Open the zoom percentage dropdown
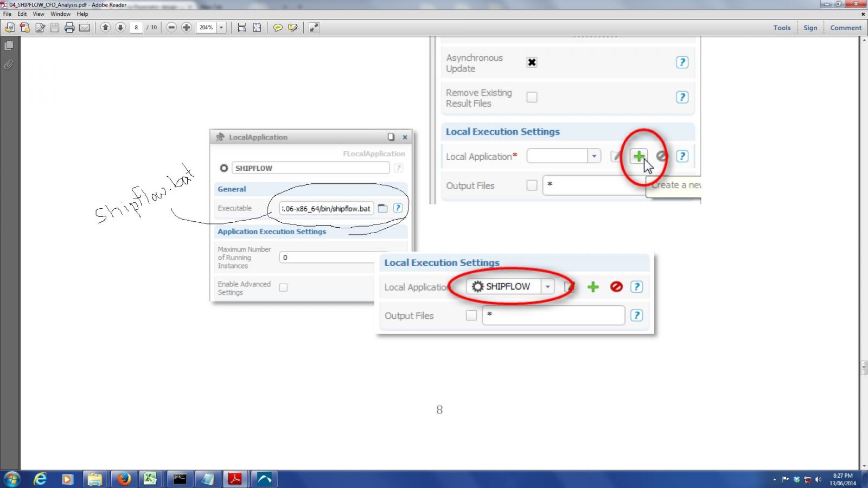This screenshot has height=488, width=868. pos(221,27)
